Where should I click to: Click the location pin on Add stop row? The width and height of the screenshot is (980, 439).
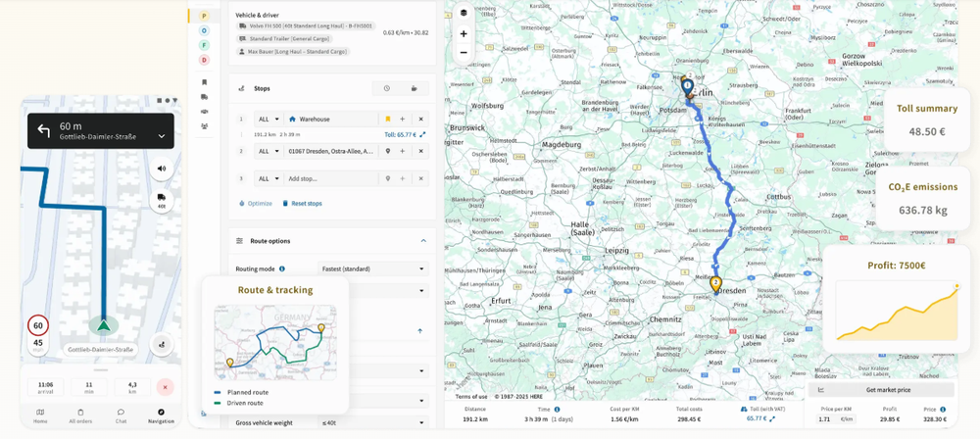(387, 179)
